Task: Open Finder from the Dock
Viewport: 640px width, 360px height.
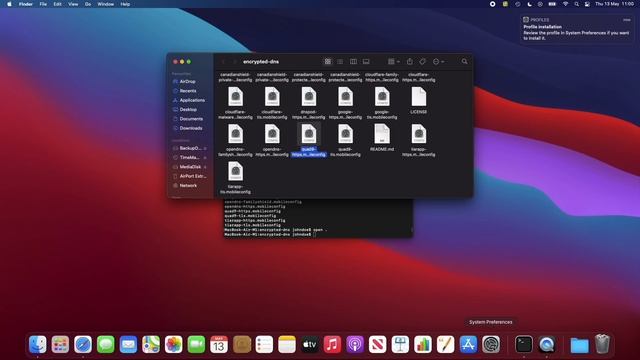Action: point(38,344)
